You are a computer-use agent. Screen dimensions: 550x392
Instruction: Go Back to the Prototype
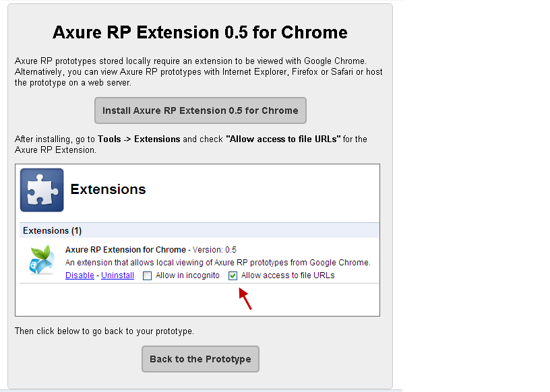[200, 359]
